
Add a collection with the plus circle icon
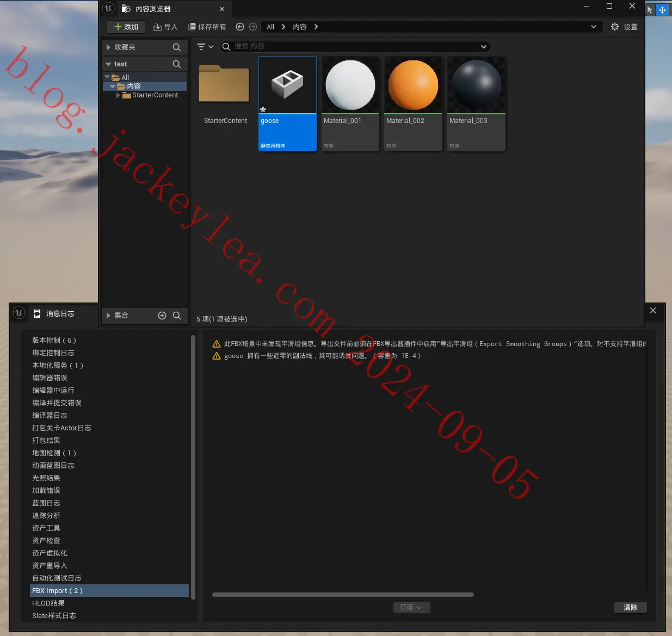(x=162, y=316)
